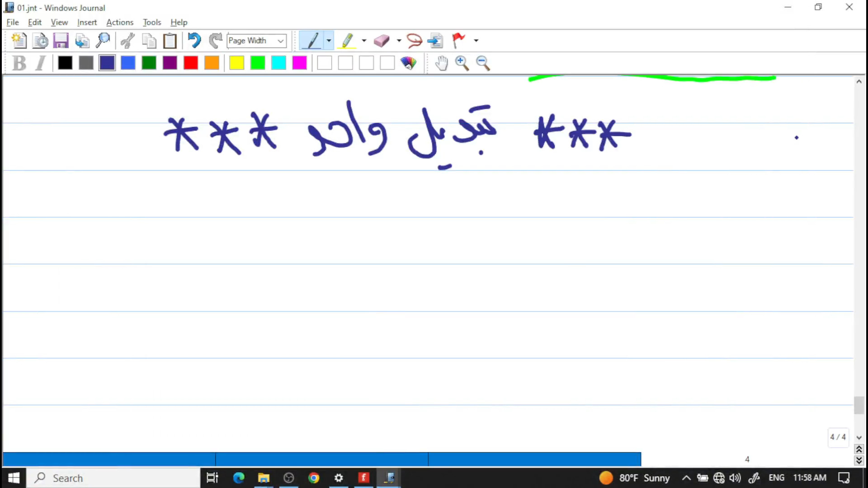Pick the bright blue ink color

[x=128, y=63]
